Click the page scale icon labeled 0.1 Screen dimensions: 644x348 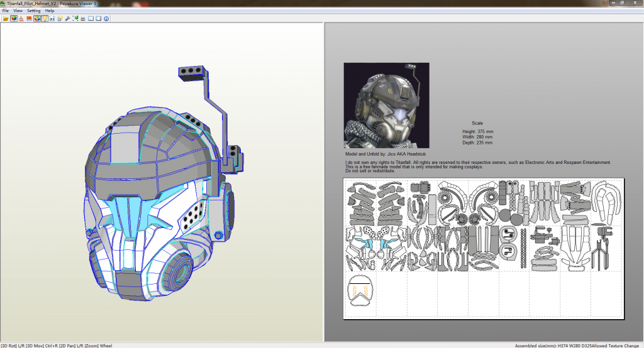[52, 18]
